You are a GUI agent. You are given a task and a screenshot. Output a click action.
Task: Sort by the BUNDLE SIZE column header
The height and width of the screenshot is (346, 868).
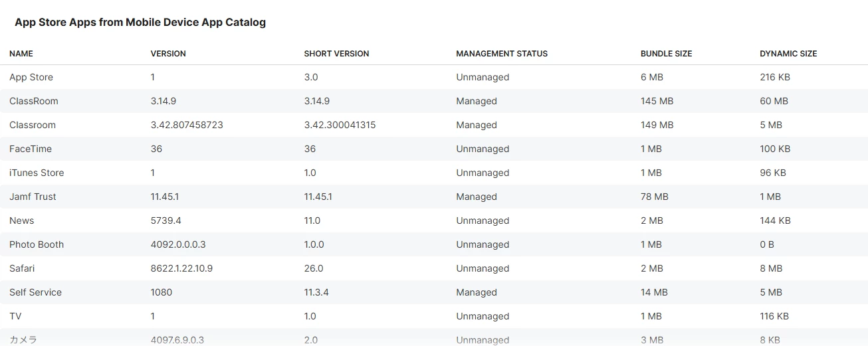[x=666, y=54]
